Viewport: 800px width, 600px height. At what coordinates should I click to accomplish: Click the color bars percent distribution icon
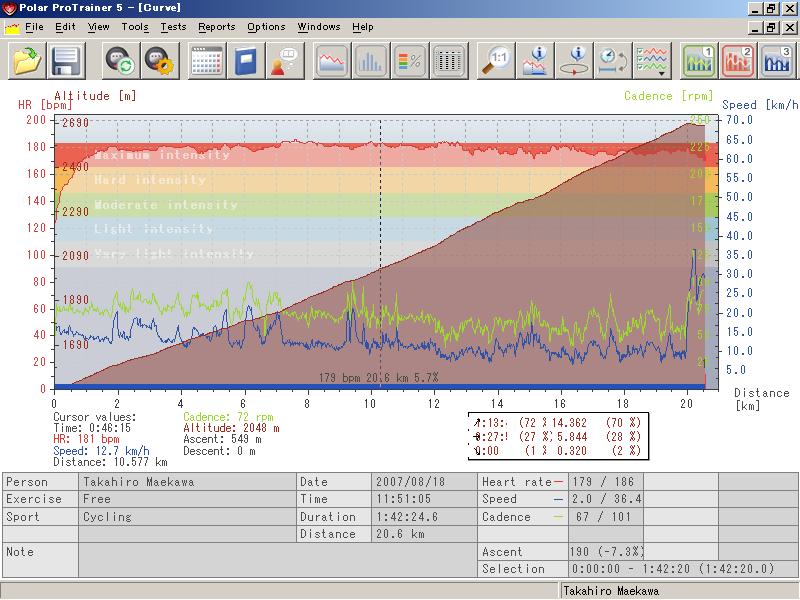point(410,60)
